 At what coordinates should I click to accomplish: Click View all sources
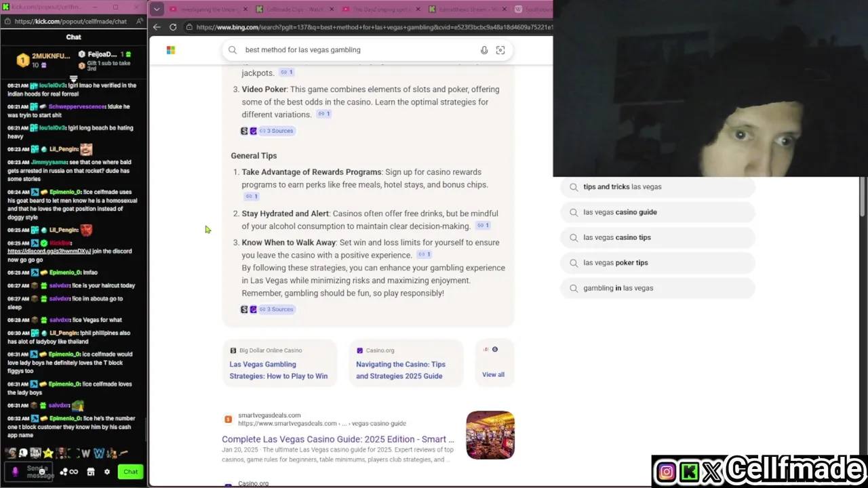pos(494,374)
